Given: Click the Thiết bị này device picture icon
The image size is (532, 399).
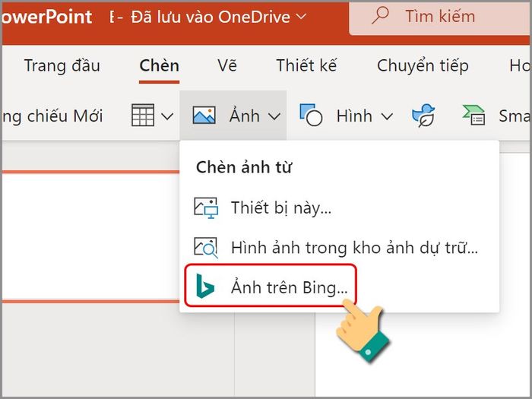Looking at the screenshot, I should [206, 207].
